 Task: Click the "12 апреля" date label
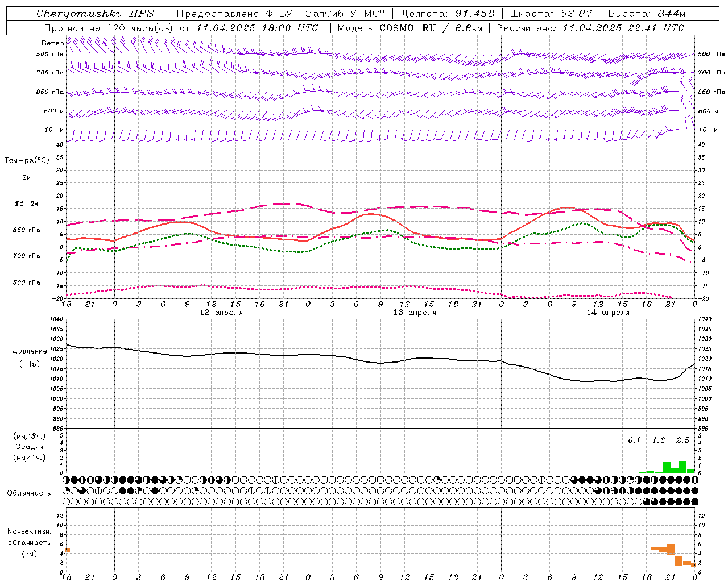click(221, 313)
